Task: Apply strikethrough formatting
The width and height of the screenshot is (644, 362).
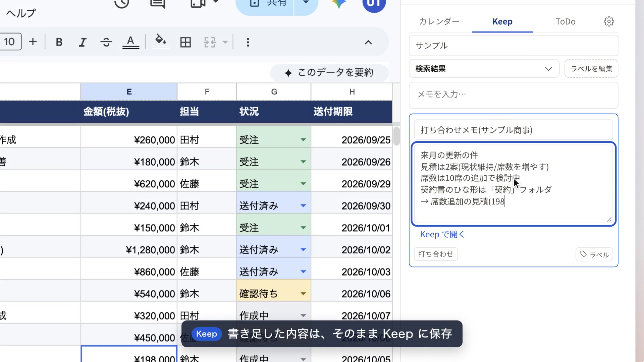Action: [x=106, y=42]
